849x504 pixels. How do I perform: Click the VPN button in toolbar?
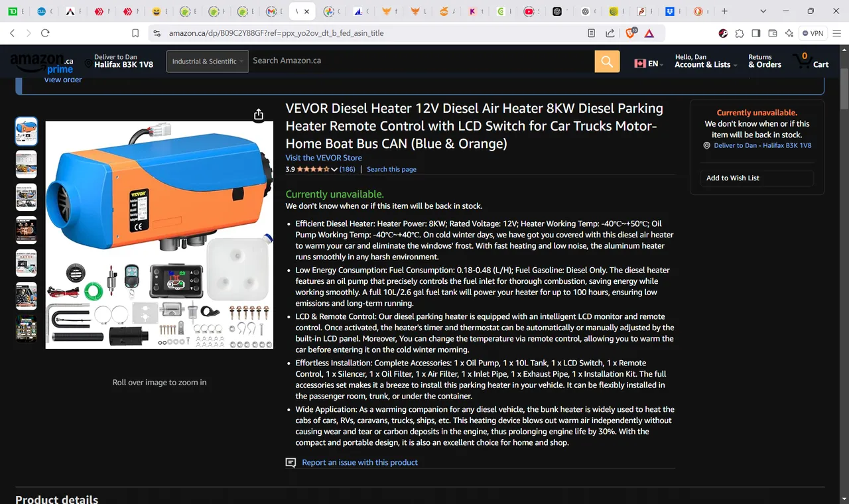click(813, 33)
